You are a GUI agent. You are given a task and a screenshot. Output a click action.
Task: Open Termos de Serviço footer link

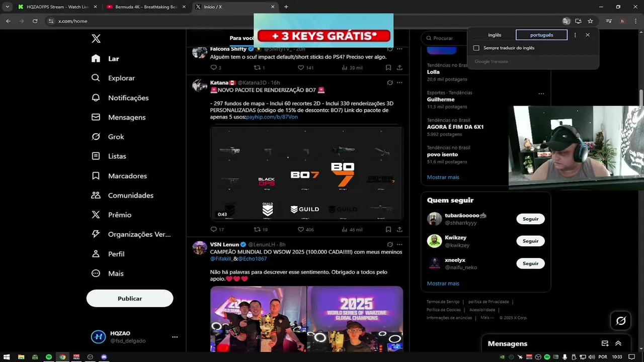point(443,302)
